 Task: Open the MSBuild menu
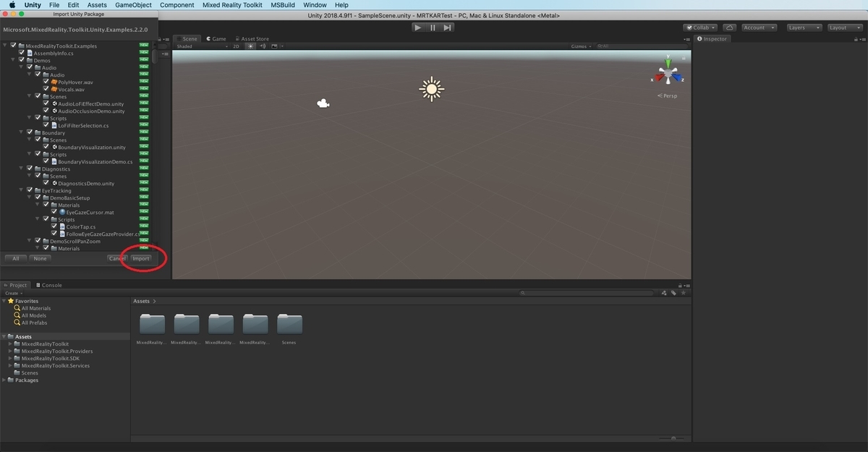pos(283,5)
